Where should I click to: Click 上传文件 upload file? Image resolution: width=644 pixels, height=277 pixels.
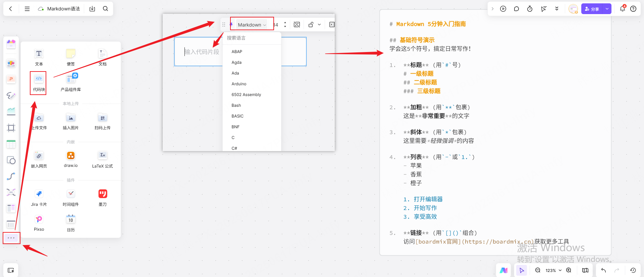coord(39,122)
